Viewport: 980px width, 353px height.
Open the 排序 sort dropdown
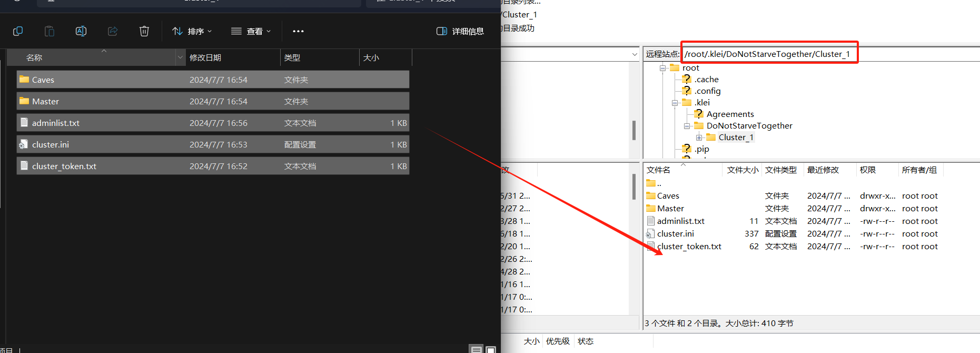[x=192, y=31]
